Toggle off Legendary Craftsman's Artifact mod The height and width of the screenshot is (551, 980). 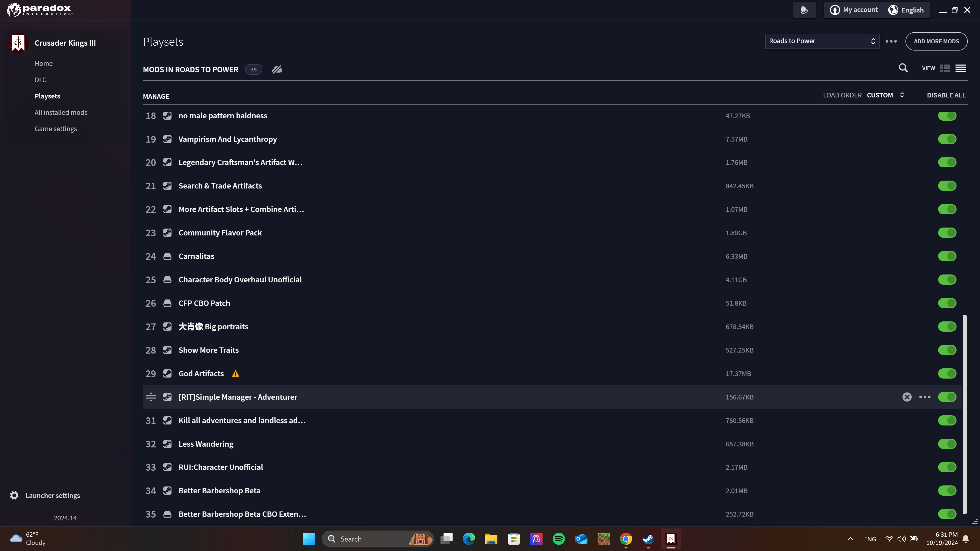coord(947,162)
